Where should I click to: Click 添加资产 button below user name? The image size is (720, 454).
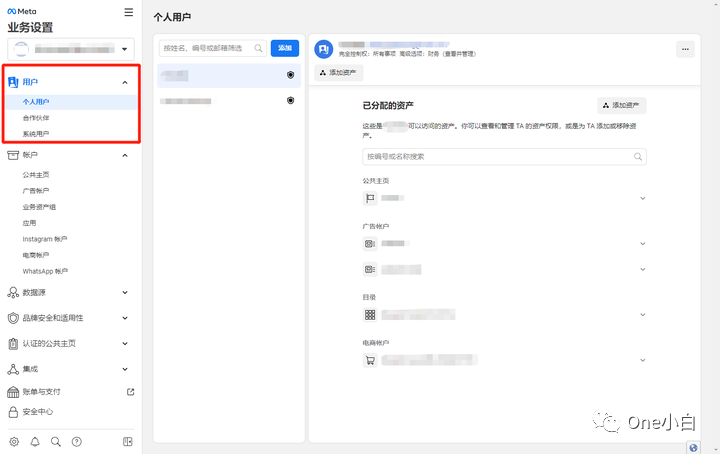point(339,73)
